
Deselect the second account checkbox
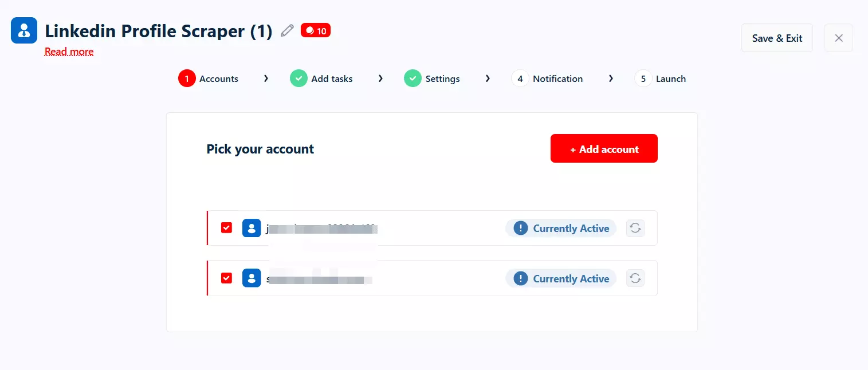(226, 278)
